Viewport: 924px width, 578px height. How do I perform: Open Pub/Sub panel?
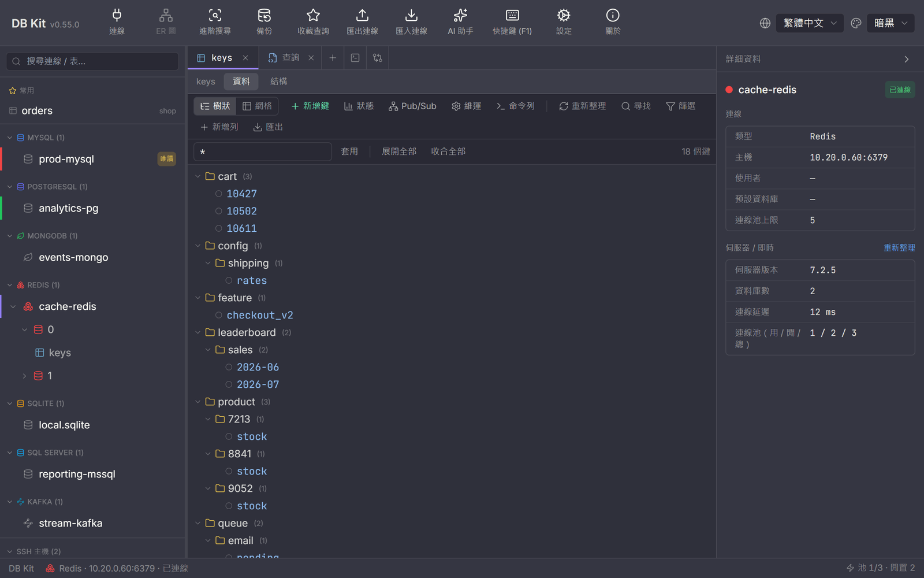click(412, 106)
